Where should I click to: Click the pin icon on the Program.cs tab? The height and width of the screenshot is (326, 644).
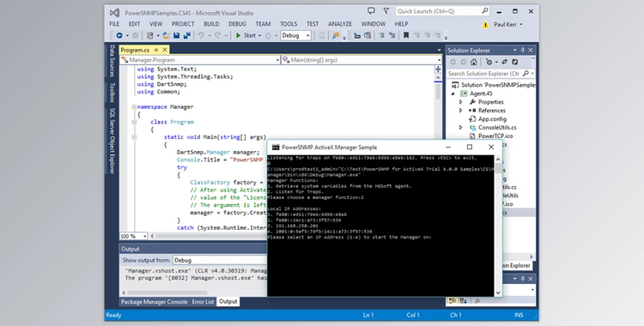tap(156, 50)
